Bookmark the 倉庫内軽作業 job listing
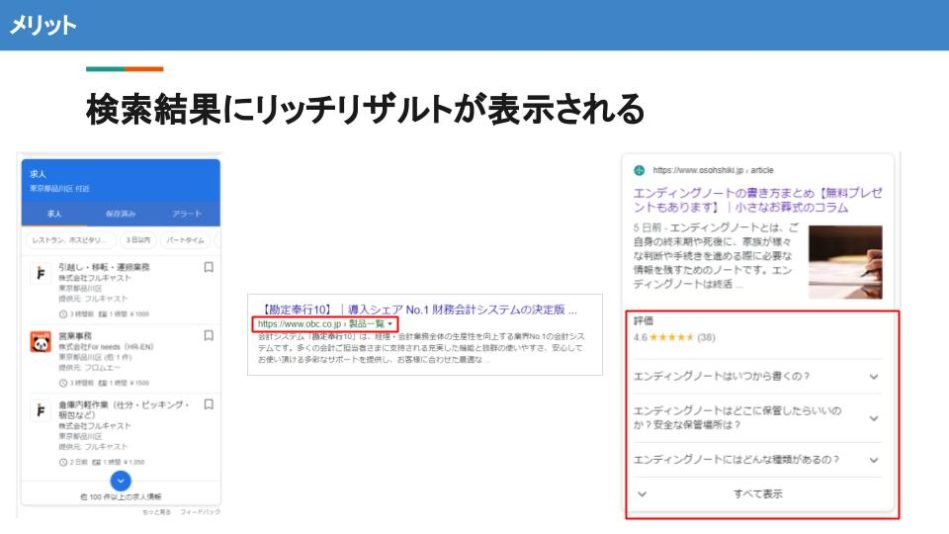This screenshot has width=949, height=534. tap(208, 405)
